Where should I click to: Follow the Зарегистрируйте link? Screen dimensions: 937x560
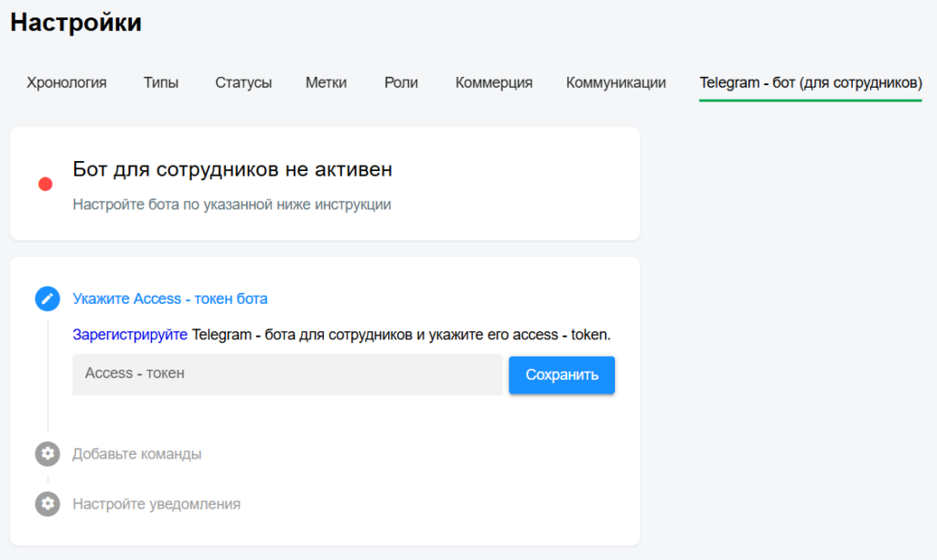click(x=130, y=335)
